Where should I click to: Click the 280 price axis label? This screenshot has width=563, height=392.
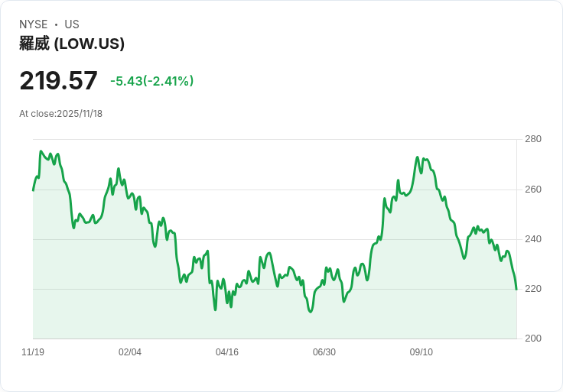[532, 139]
